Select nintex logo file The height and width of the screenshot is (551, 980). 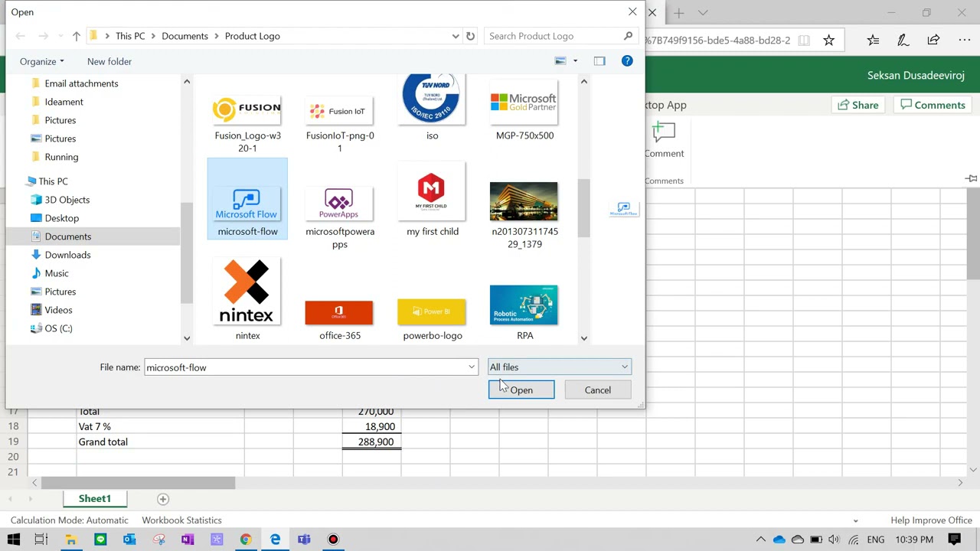(247, 300)
